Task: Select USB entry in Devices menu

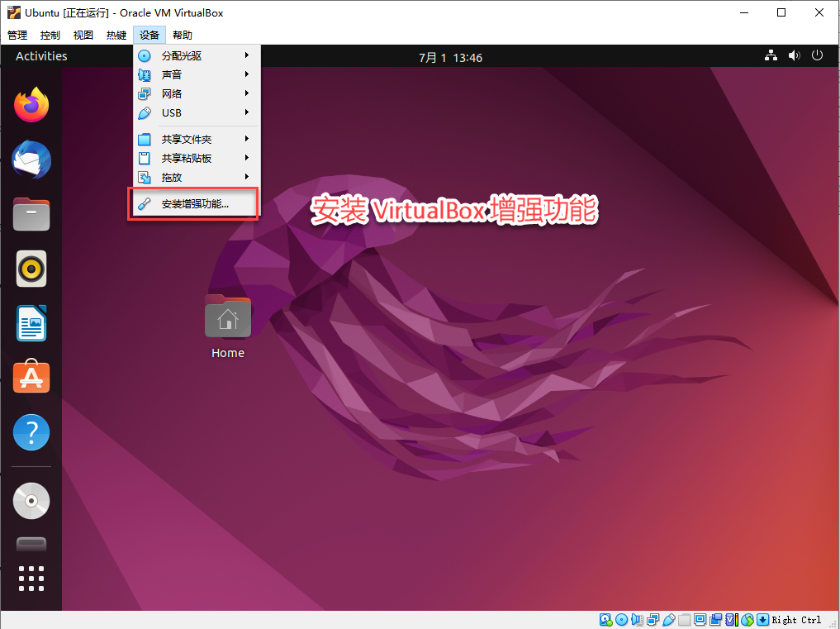Action: [197, 112]
